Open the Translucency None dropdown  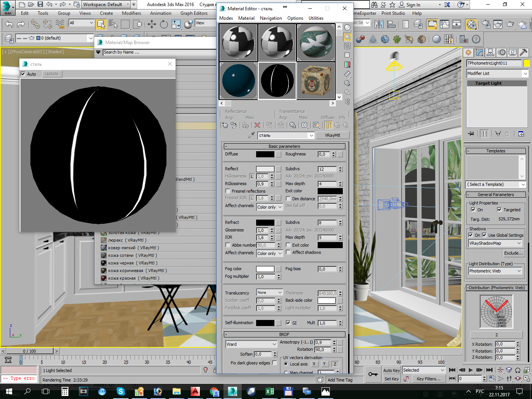269,293
